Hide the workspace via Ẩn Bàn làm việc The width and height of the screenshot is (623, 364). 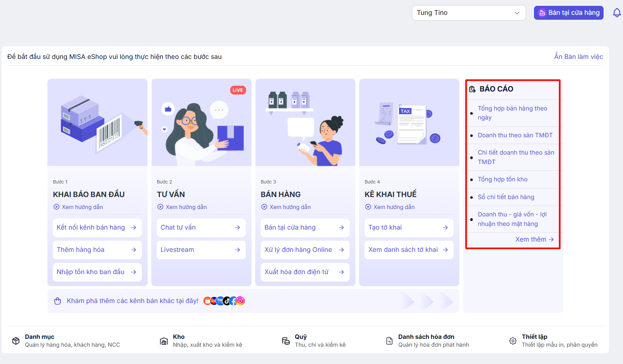578,56
